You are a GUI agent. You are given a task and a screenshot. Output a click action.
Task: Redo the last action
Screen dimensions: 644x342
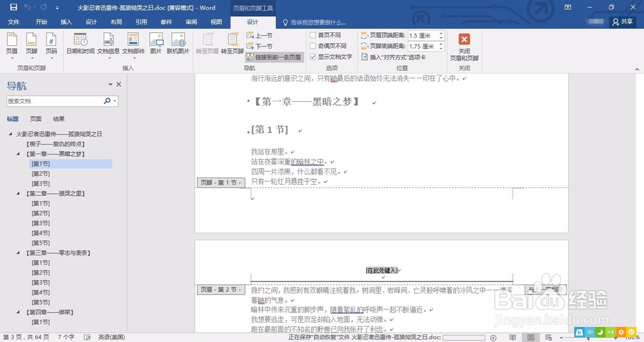(x=44, y=7)
